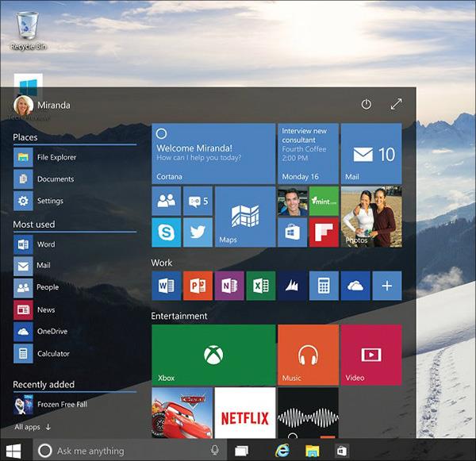
Task: Open PowerPoint from the Work group
Action: pos(198,286)
